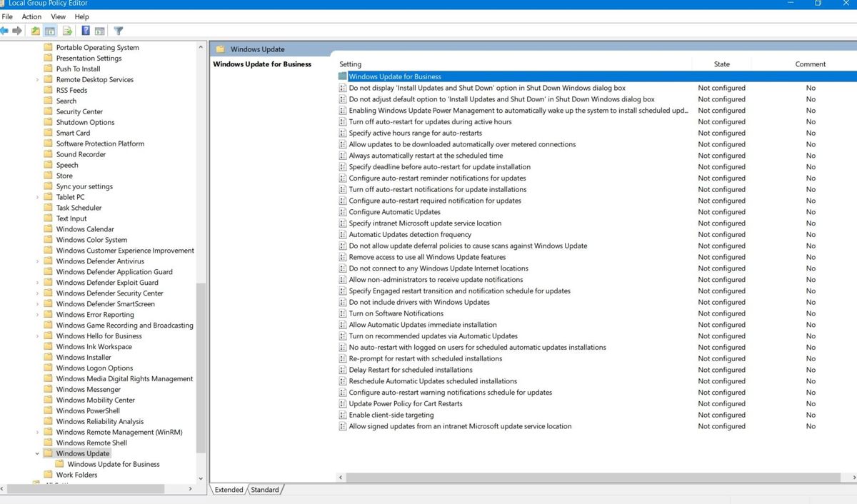
Task: Open Help via the question mark icon
Action: coord(86,31)
